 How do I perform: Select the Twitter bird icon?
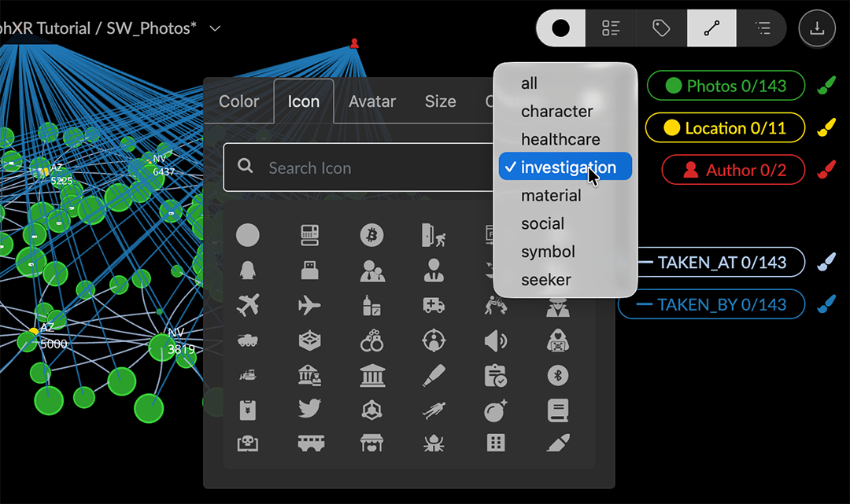click(x=309, y=409)
